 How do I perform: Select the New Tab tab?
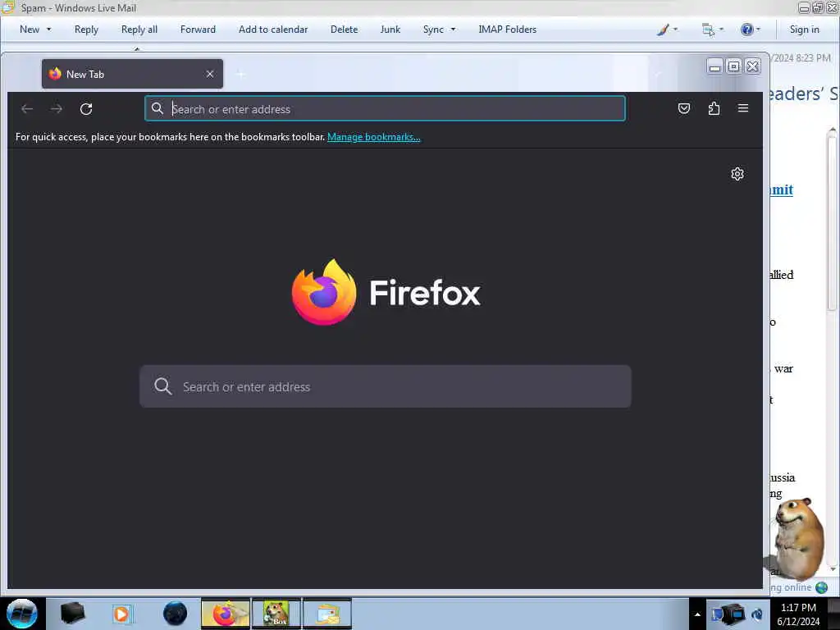pyautogui.click(x=132, y=74)
